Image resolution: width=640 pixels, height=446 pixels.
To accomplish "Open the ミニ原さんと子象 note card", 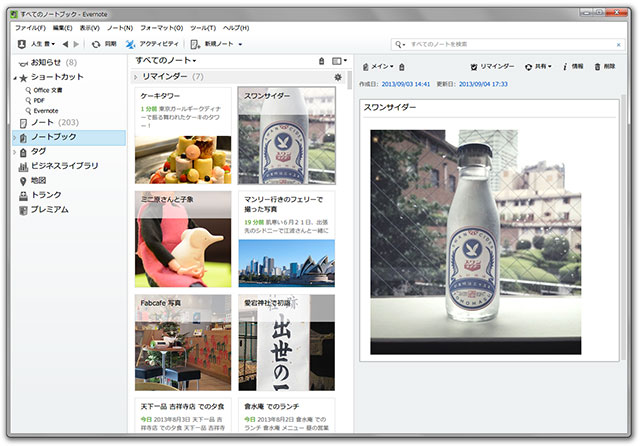I will pyautogui.click(x=183, y=239).
